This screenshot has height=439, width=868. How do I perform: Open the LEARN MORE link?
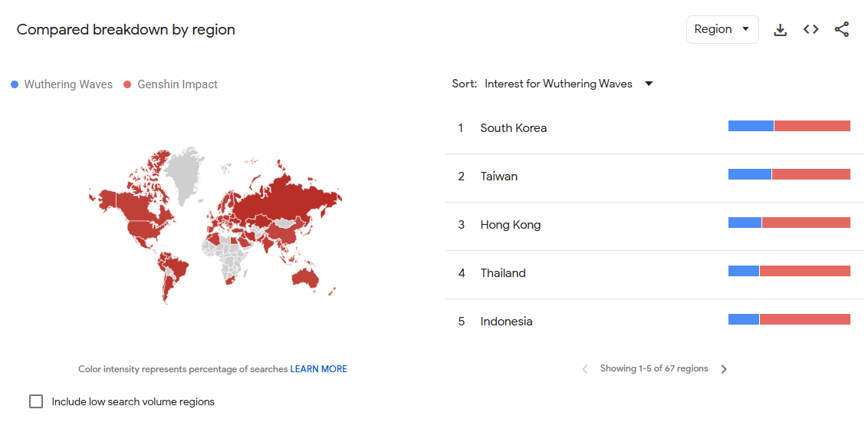point(318,369)
